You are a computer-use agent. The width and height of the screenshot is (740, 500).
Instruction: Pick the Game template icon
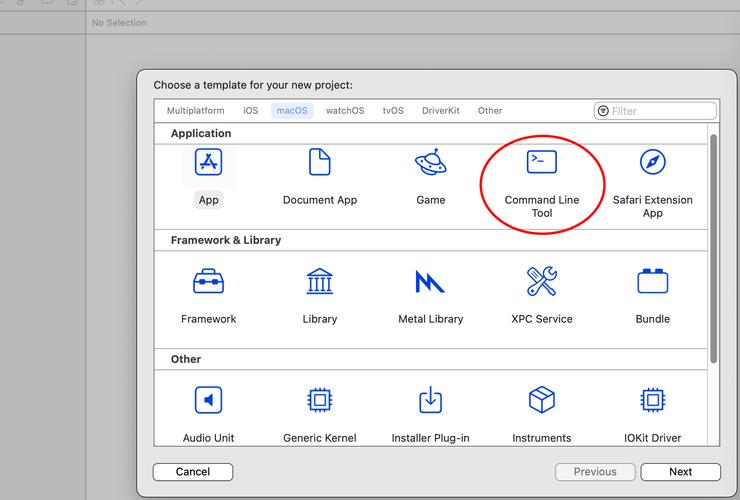[x=430, y=163]
